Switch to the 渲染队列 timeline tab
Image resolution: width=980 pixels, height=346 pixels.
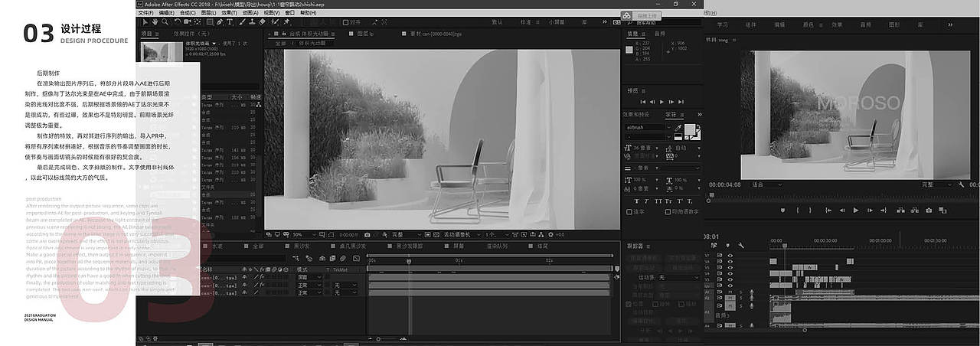[498, 246]
